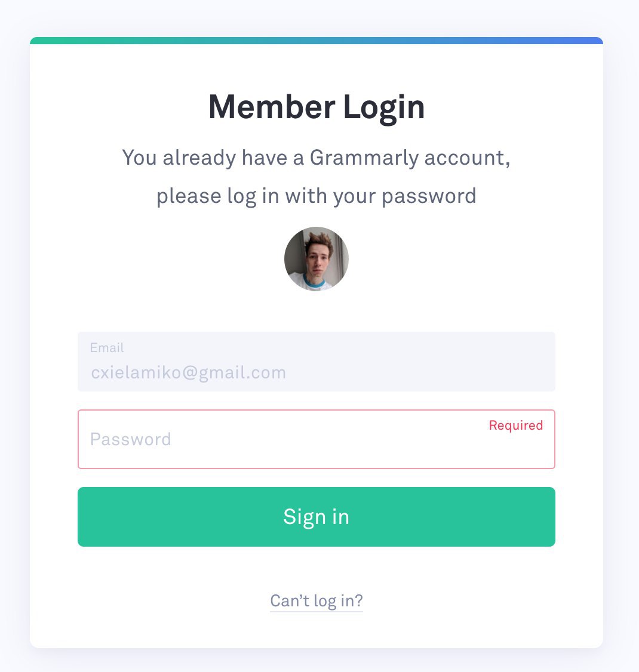Submit the login form via Sign in

click(317, 517)
